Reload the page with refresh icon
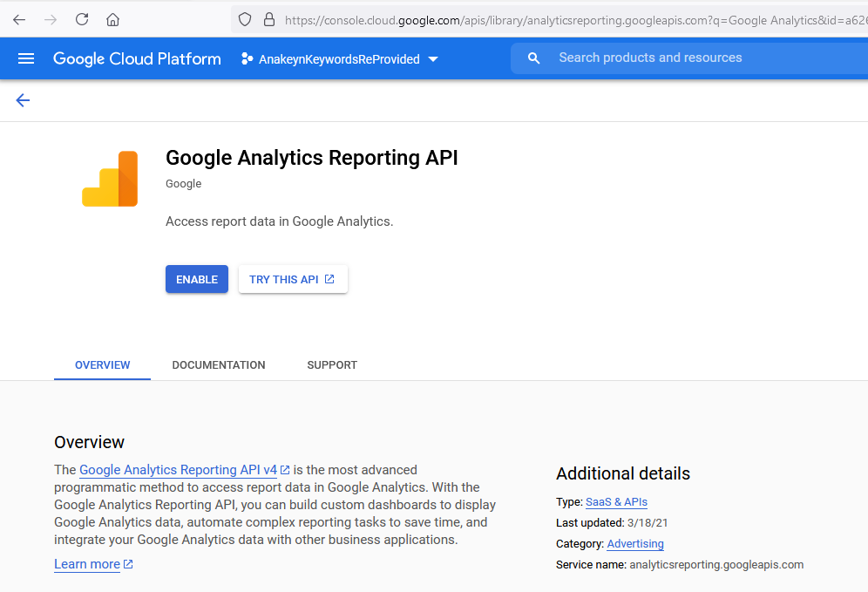Screen dimensions: 868x592 [x=82, y=20]
